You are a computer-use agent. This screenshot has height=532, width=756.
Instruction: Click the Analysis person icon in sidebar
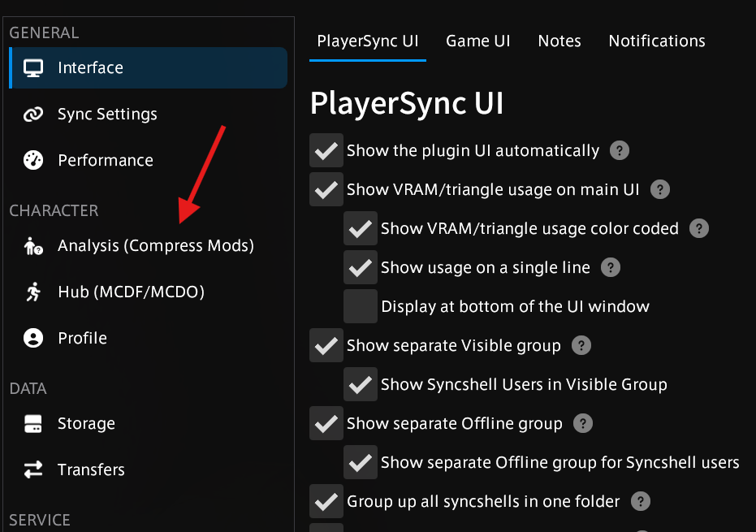33,246
